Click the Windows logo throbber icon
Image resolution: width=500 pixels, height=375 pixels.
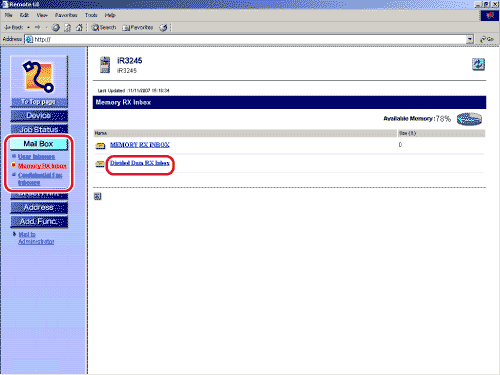pyautogui.click(x=490, y=15)
